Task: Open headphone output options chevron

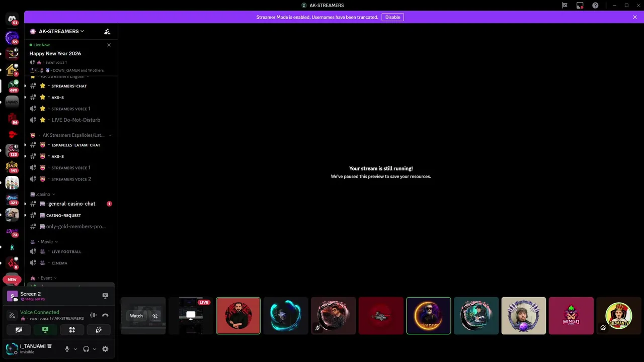Action: coord(94,349)
